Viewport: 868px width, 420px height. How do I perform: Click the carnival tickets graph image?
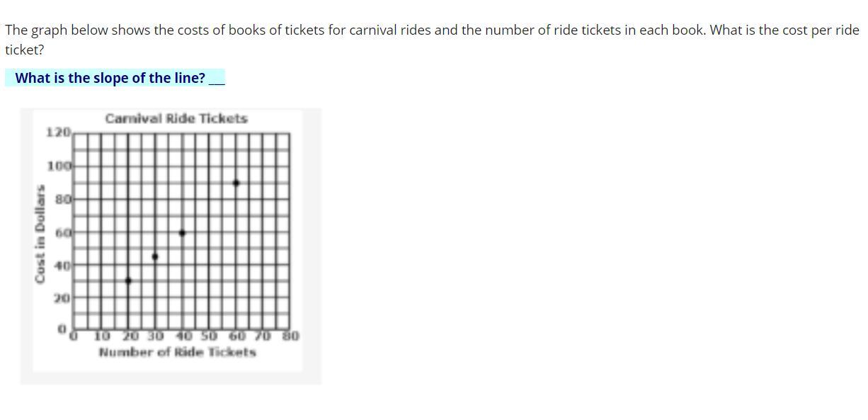click(x=171, y=246)
